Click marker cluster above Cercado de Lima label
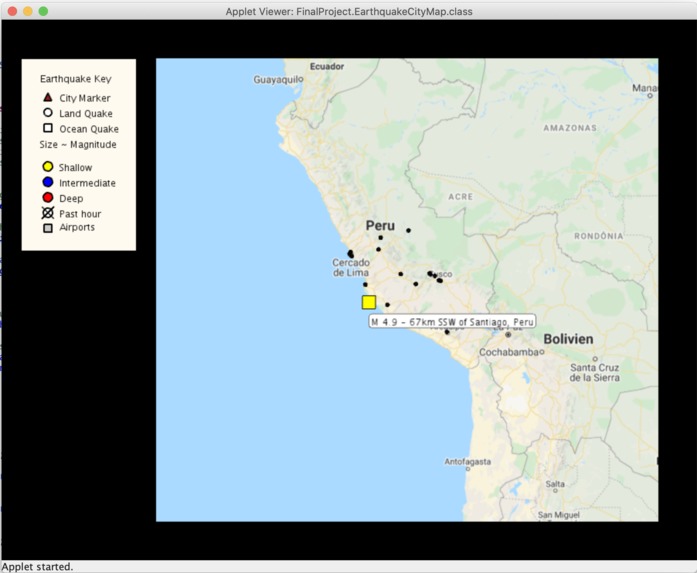 pyautogui.click(x=351, y=254)
